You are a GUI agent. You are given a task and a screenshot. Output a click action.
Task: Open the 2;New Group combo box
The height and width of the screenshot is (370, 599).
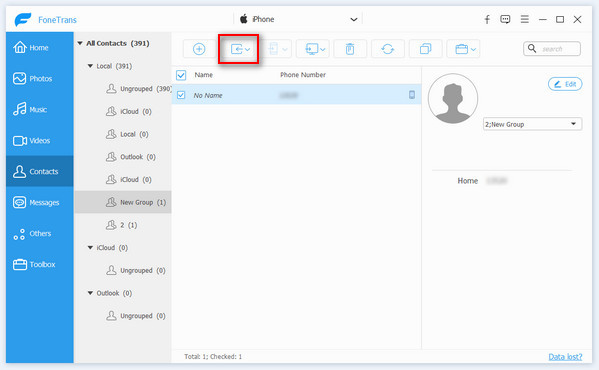[x=532, y=124]
